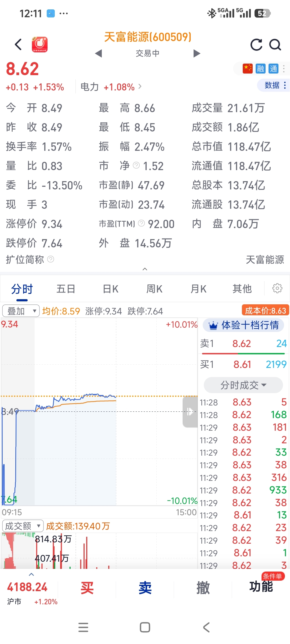The height and width of the screenshot is (644, 290).
Task: Tap the 换手率 1.57% value
Action: pyautogui.click(x=57, y=147)
